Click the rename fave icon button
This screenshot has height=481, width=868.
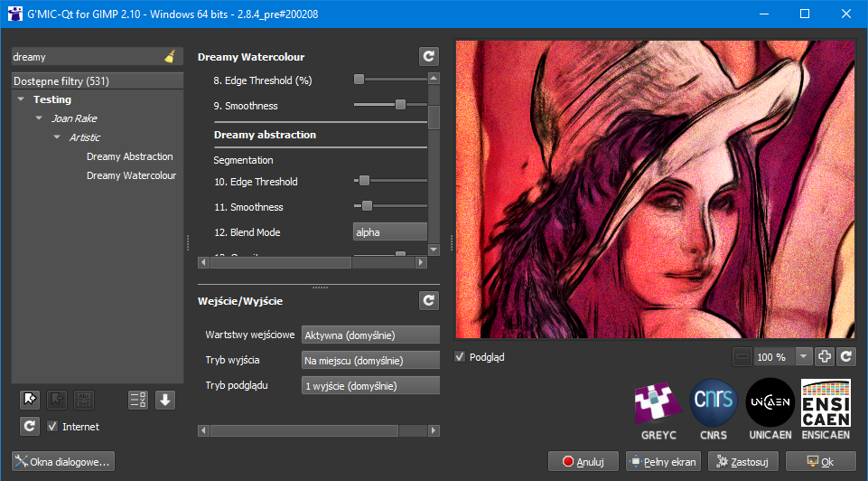pyautogui.click(x=84, y=400)
